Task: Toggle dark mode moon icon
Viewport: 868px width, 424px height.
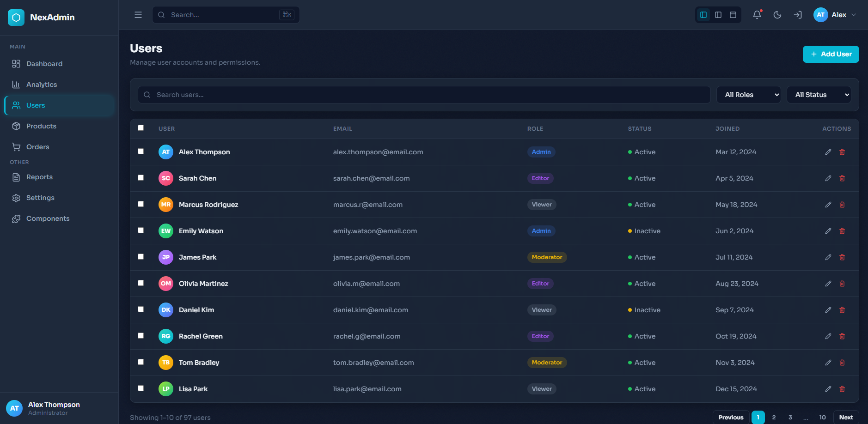Action: (777, 15)
